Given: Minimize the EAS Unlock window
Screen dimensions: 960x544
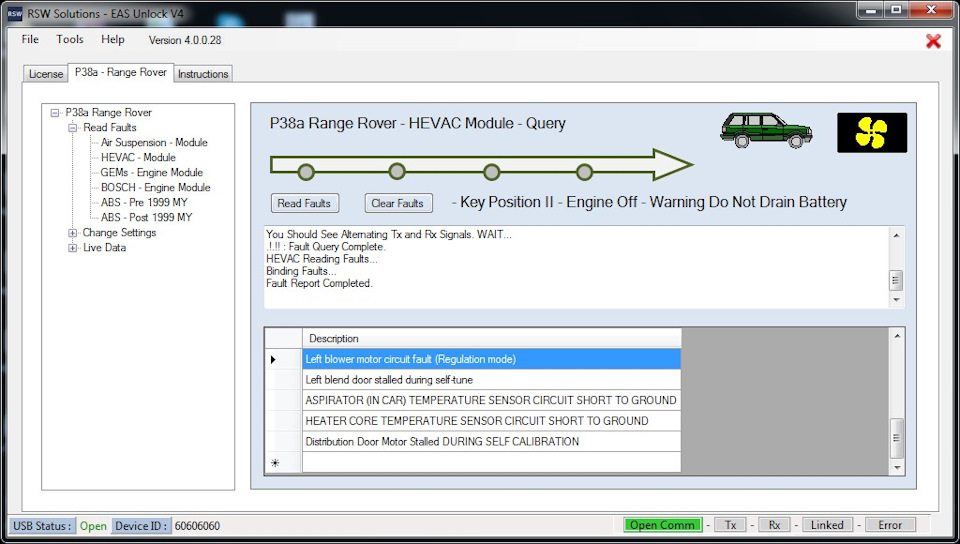Looking at the screenshot, I should tap(869, 10).
